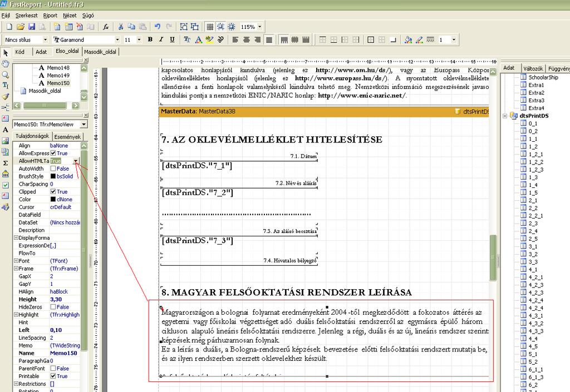The width and height of the screenshot is (570, 392).
Task: Switch to the Masodik_oldal page tab
Action: pos(100,52)
